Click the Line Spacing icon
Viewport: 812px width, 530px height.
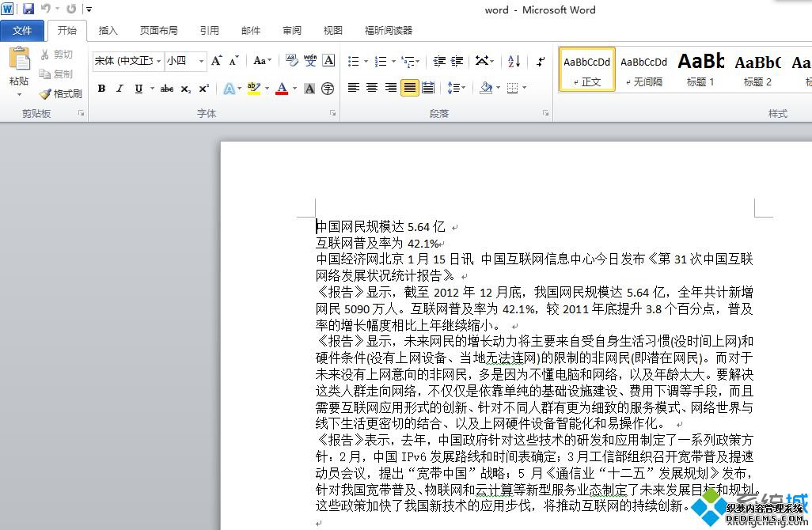tap(453, 88)
